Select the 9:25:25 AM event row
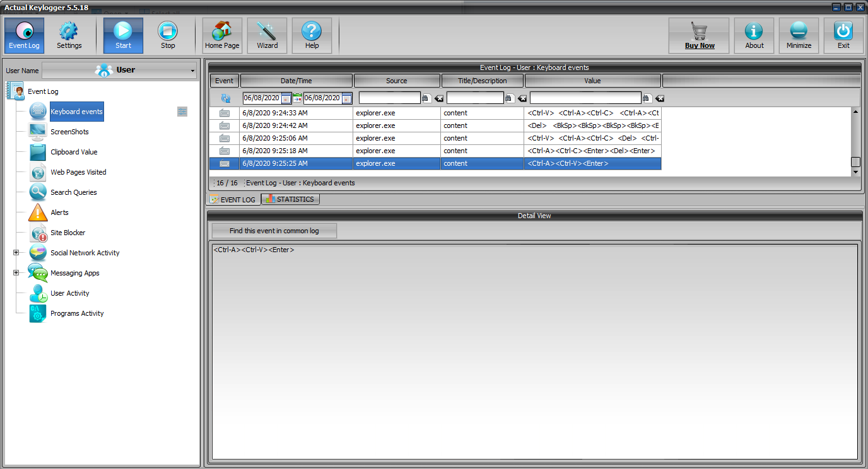 coord(435,163)
